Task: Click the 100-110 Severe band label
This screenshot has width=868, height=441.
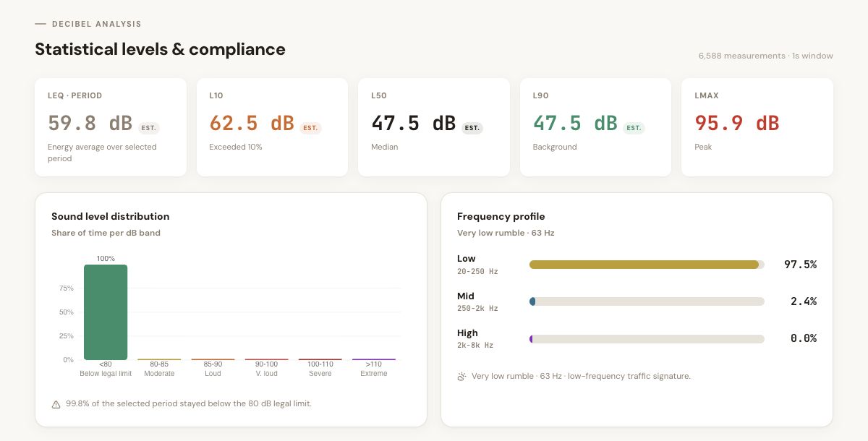Action: [320, 369]
